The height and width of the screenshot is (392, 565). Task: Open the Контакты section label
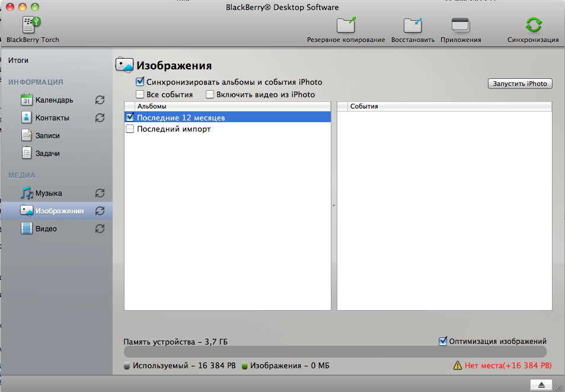tap(52, 118)
